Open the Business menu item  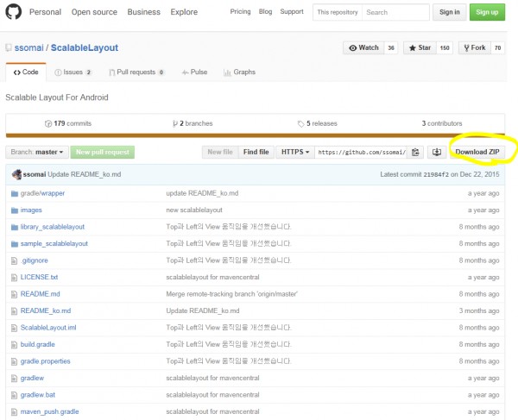(x=143, y=12)
